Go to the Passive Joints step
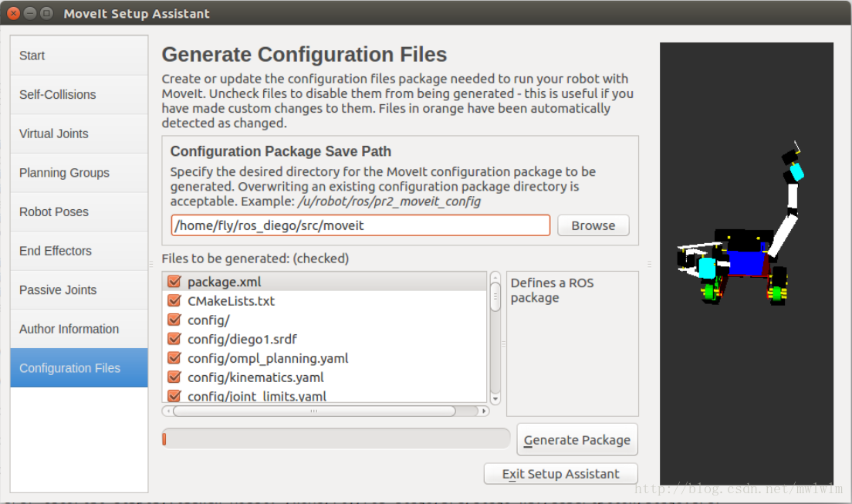 coord(79,290)
